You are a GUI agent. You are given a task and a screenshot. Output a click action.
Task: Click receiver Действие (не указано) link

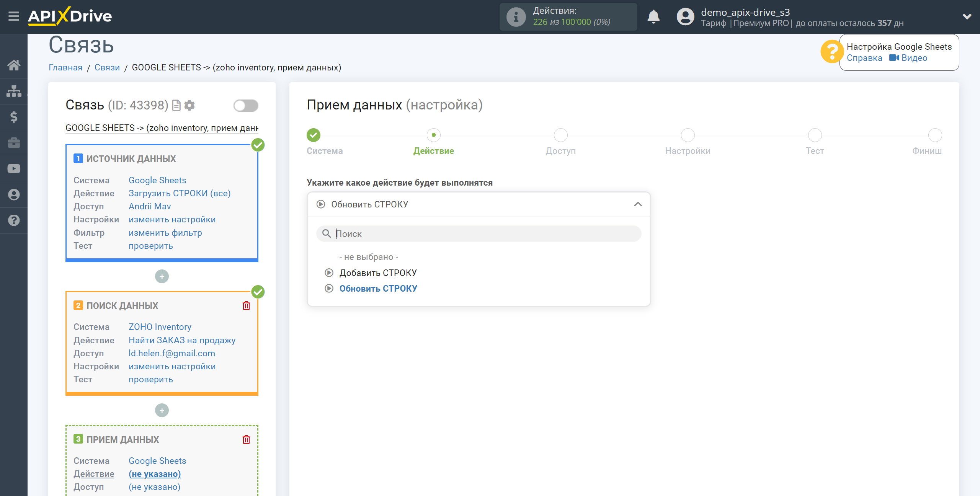[x=155, y=474]
